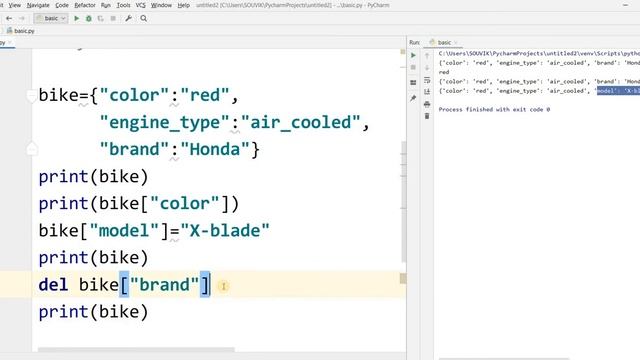Click 'Process finished with exit code 0'
The image size is (640, 360).
coord(494,109)
